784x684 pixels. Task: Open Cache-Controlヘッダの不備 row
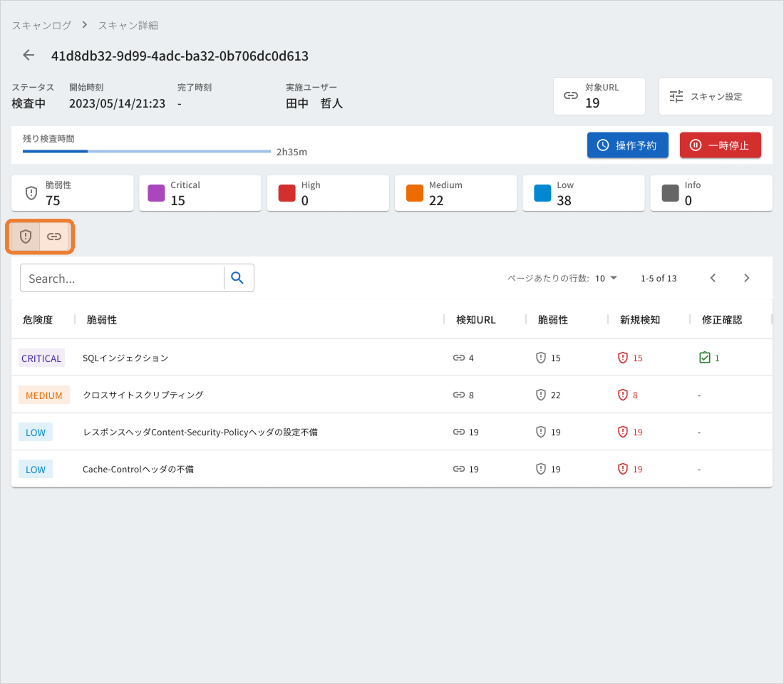click(x=392, y=469)
